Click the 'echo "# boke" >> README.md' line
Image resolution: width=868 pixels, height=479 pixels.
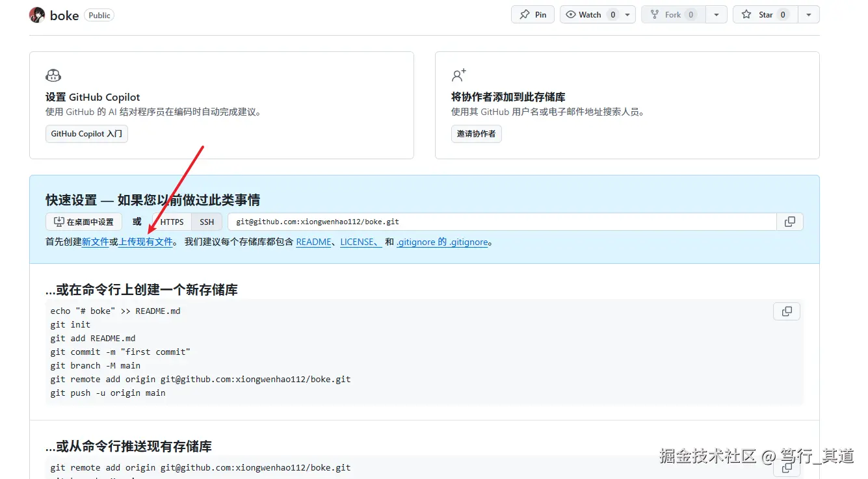pos(116,311)
